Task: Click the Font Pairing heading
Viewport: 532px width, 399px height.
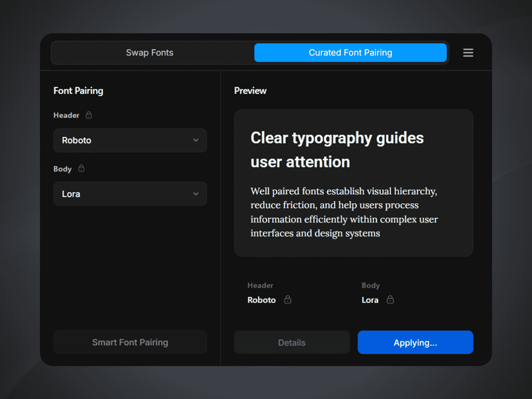Action: tap(78, 90)
